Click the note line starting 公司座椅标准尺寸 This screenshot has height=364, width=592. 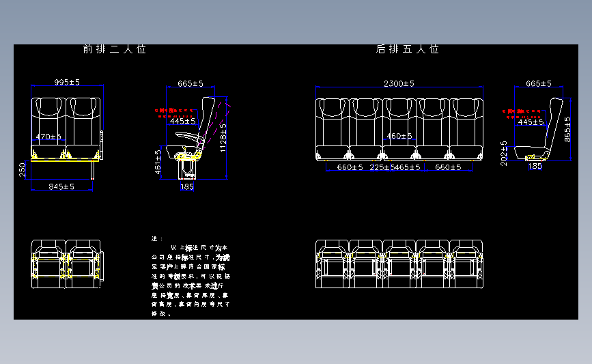pyautogui.click(x=191, y=257)
